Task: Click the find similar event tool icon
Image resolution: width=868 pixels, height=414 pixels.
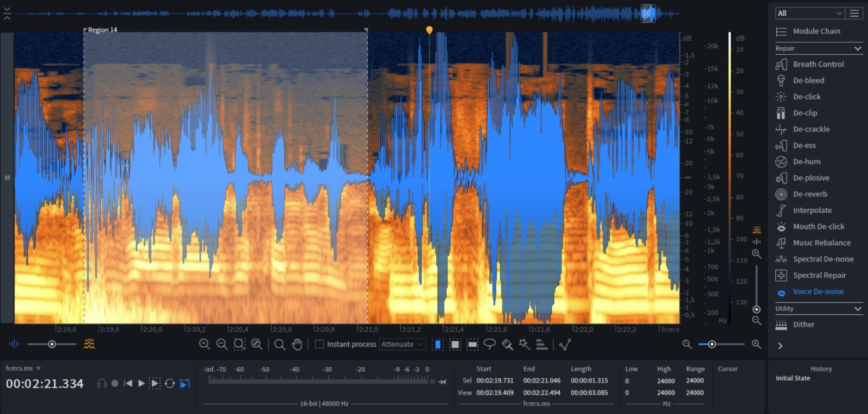Action: pyautogui.click(x=565, y=344)
